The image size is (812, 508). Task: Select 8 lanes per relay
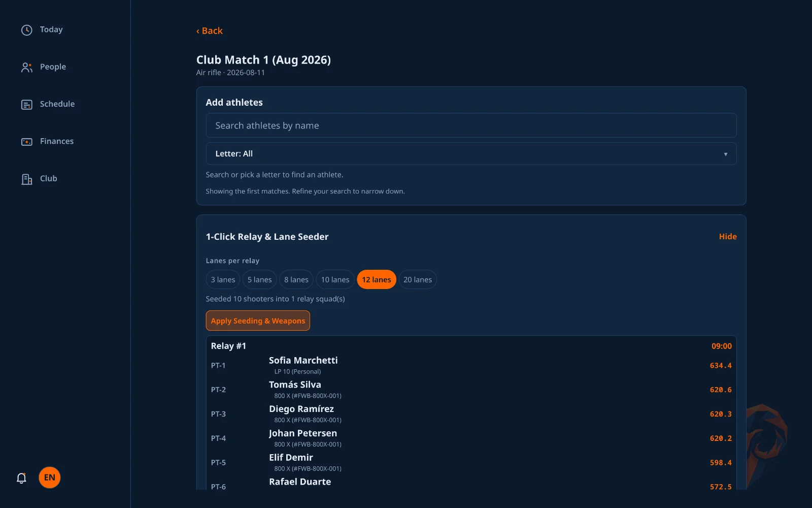point(296,279)
